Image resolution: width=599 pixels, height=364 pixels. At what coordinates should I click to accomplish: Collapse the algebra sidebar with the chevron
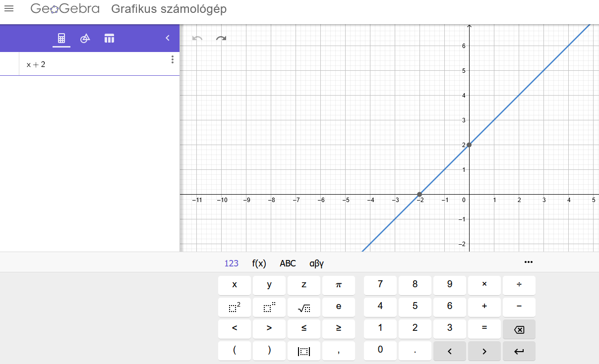coord(167,38)
